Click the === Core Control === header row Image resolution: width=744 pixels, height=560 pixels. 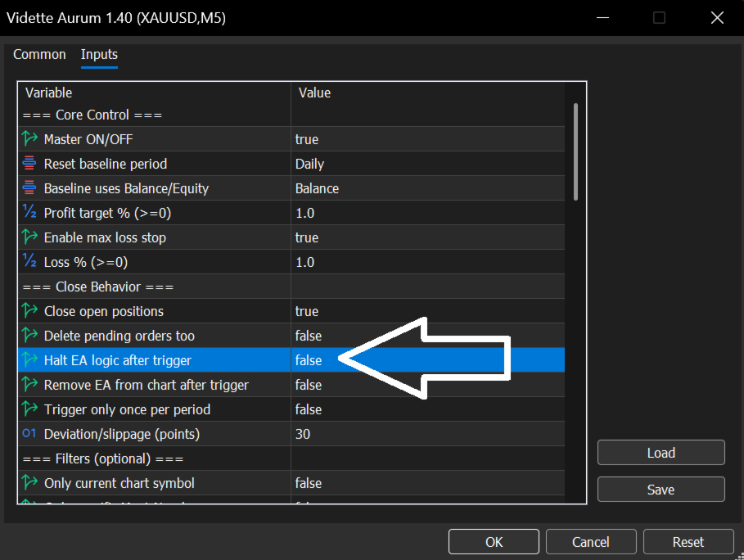(x=291, y=115)
